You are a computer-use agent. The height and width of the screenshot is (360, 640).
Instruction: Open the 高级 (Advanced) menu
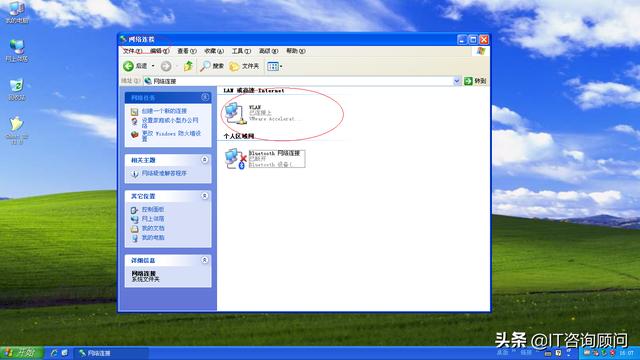(268, 51)
